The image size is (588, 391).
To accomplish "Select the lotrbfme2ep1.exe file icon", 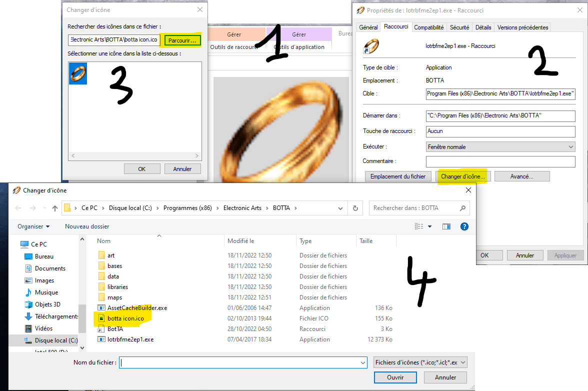I will 101,339.
